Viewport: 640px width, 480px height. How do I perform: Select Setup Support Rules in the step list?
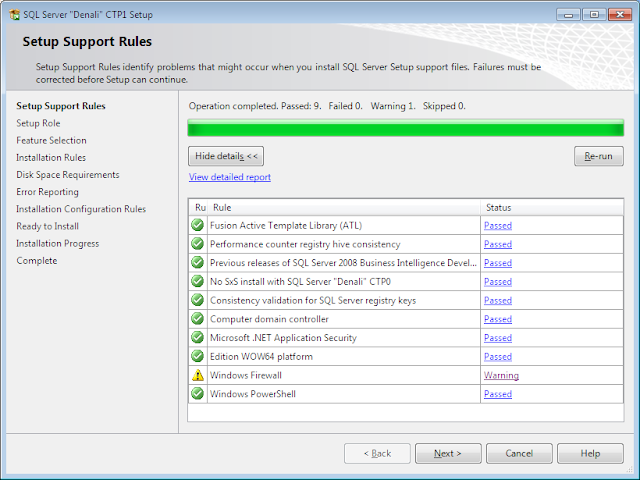click(61, 106)
